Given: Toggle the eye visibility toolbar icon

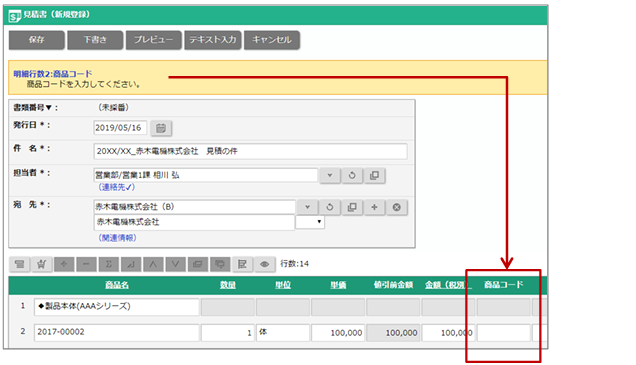Looking at the screenshot, I should (264, 264).
